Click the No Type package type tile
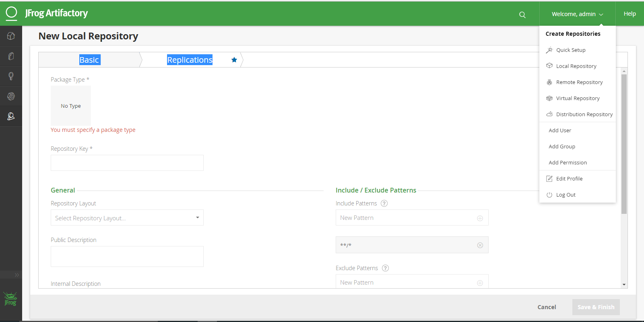Image resolution: width=644 pixels, height=322 pixels. [x=71, y=106]
